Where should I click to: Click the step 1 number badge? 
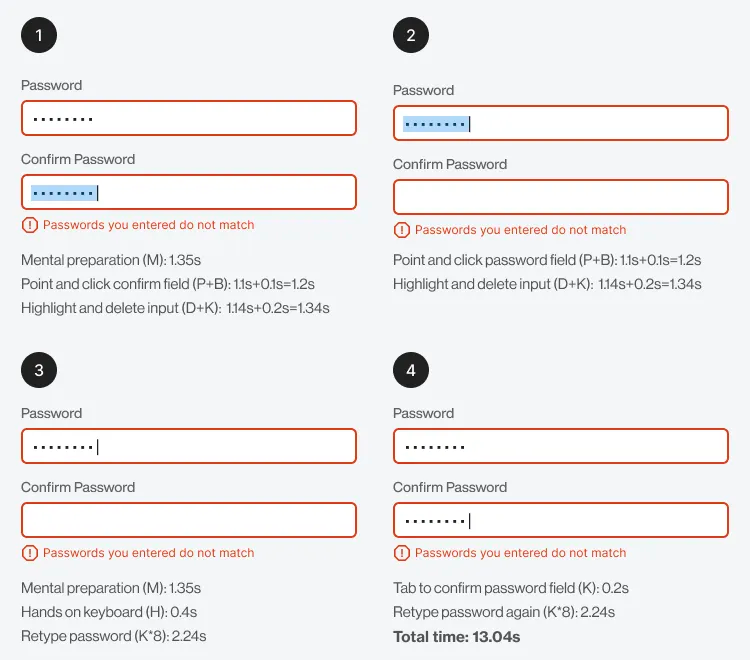(x=39, y=35)
